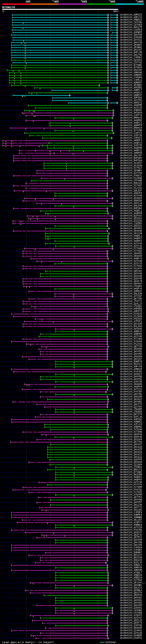
Task: Select the UniRef100_Q41040 label
Action: [131, 70]
